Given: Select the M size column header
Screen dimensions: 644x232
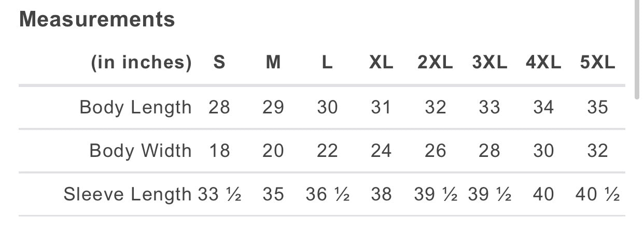Looking at the screenshot, I should [x=273, y=63].
